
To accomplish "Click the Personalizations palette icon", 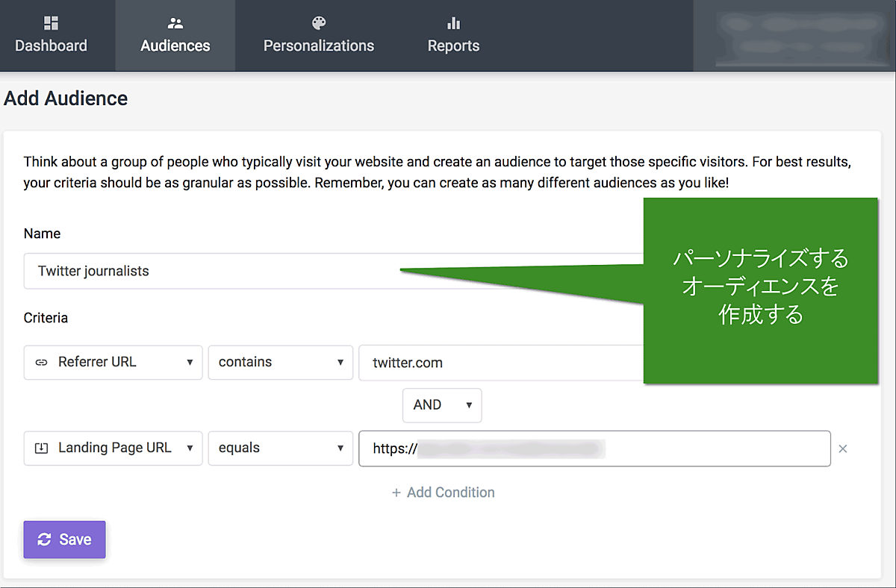I will (319, 23).
